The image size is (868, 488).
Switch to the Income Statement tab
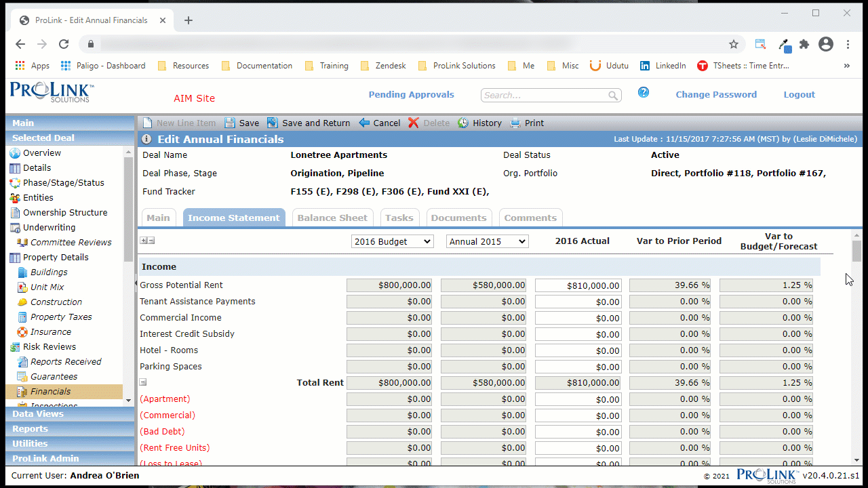tap(234, 218)
